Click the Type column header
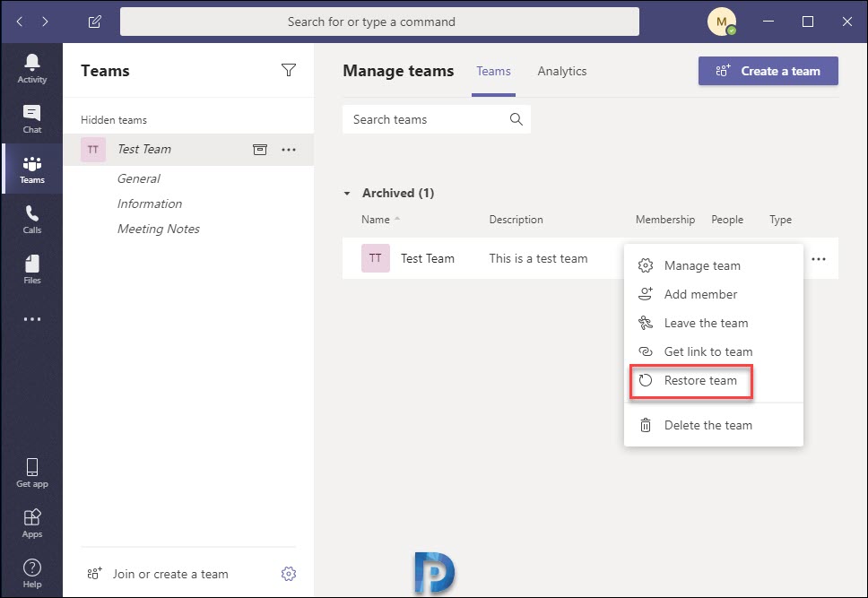868x598 pixels. click(780, 220)
